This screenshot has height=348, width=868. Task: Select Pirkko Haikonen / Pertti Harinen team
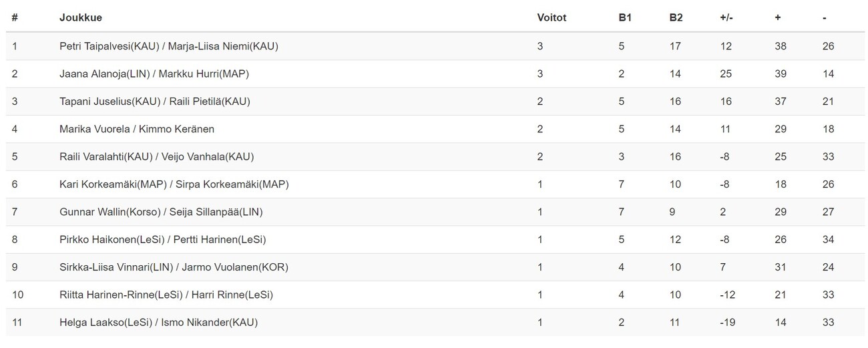point(162,239)
